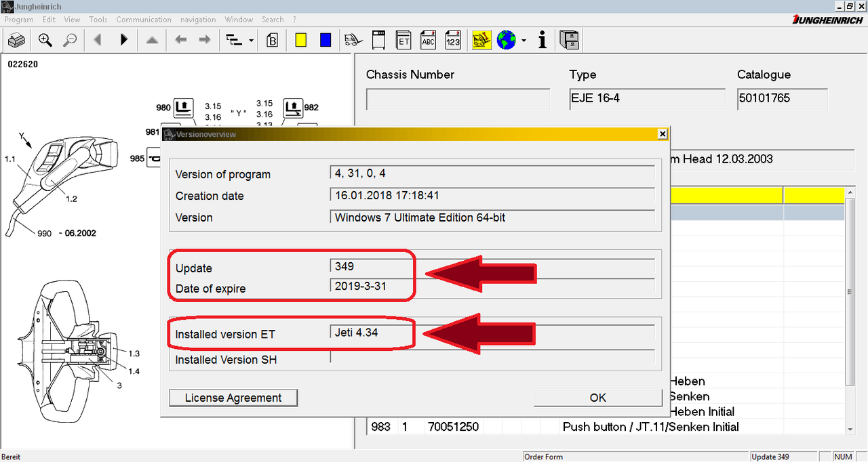
Task: Click the 'Jeti 4.34' installed version value
Action: tap(357, 332)
